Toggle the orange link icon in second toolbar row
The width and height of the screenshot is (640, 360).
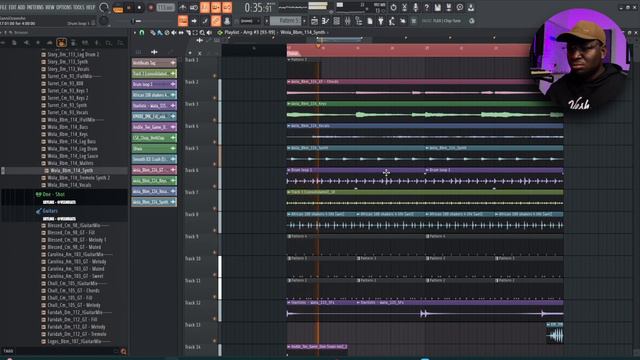[216, 21]
